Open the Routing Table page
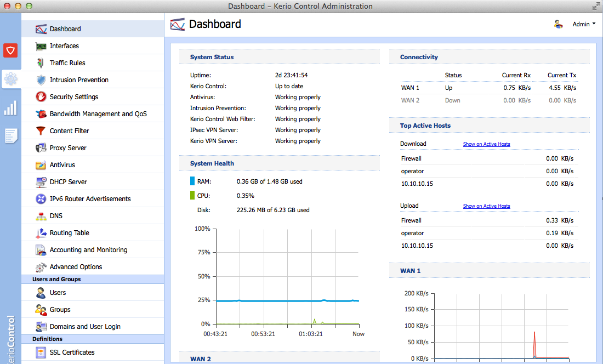603x364 pixels. pyautogui.click(x=93, y=232)
